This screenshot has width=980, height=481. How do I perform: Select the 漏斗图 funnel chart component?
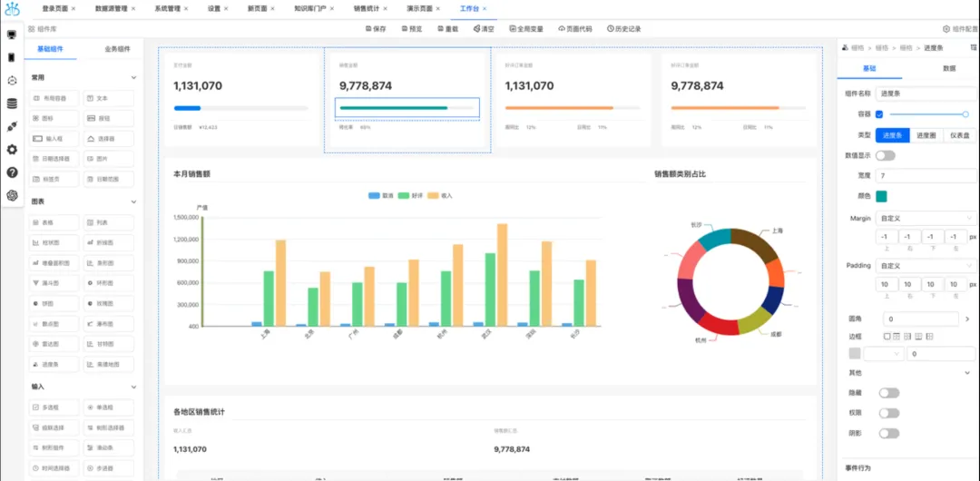click(x=54, y=283)
